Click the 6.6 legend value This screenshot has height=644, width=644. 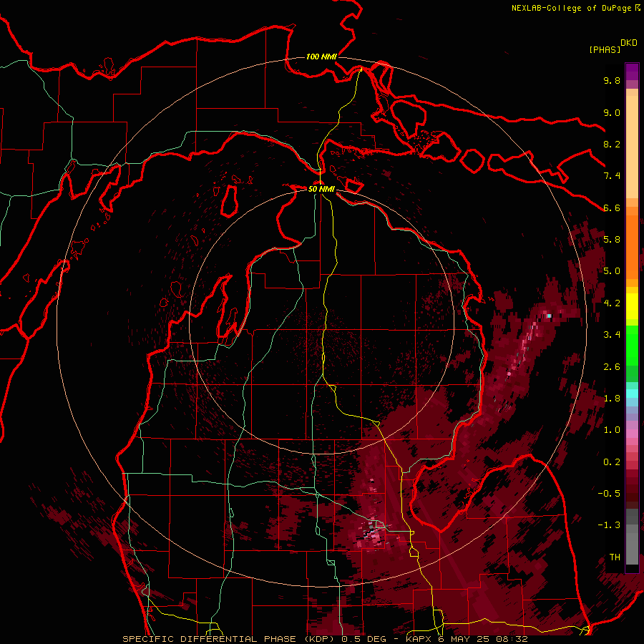click(x=612, y=208)
